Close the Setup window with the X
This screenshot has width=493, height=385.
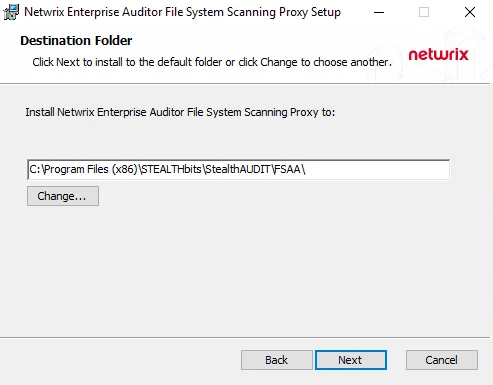pos(470,12)
